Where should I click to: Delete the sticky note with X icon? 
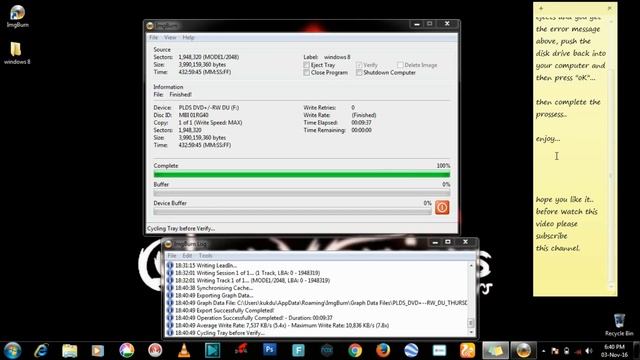pyautogui.click(x=610, y=8)
